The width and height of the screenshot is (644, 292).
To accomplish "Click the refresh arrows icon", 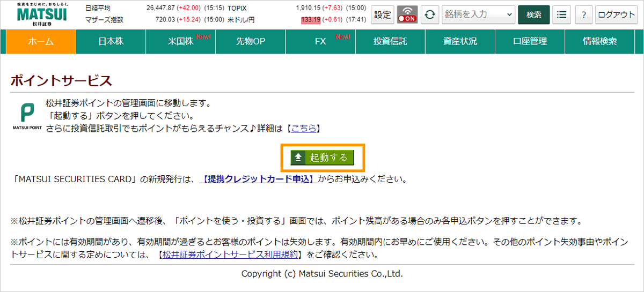I will click(429, 15).
